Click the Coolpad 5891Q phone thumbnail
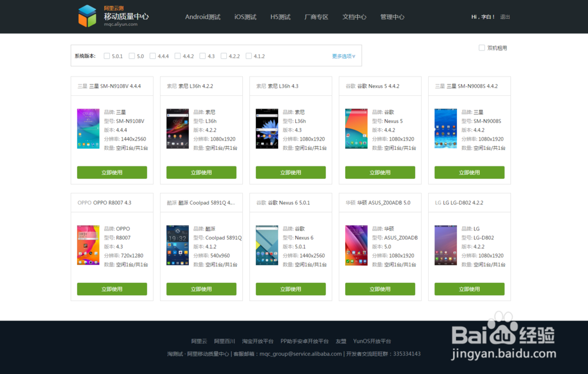The width and height of the screenshot is (588, 374). tap(178, 245)
